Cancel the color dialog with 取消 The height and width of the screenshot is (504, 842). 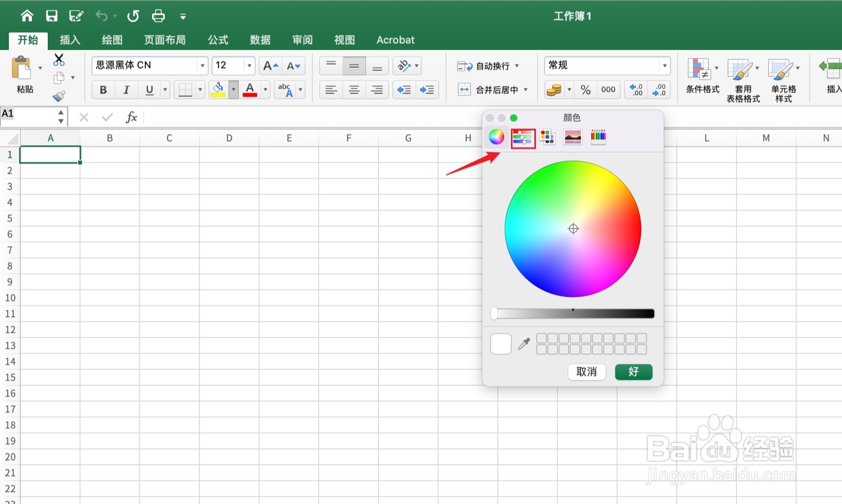pos(586,372)
